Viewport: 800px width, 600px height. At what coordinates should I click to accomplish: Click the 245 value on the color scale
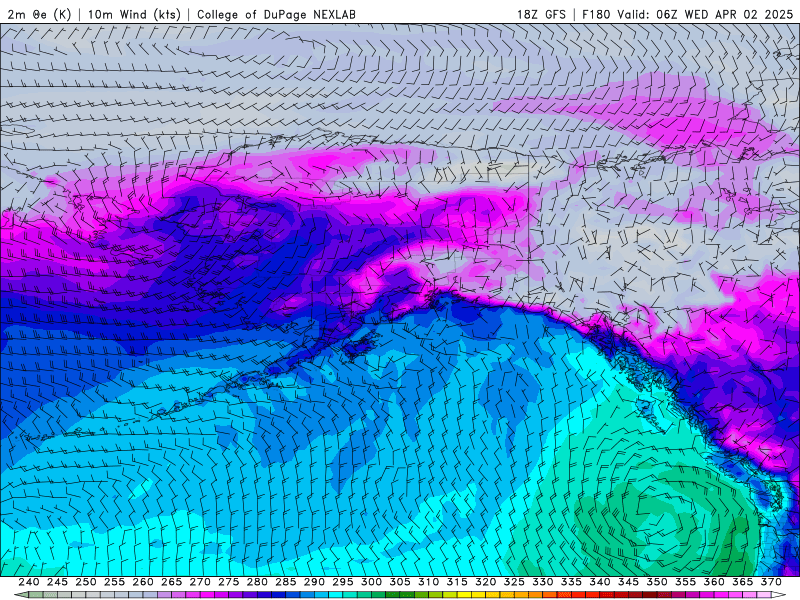tap(57, 582)
